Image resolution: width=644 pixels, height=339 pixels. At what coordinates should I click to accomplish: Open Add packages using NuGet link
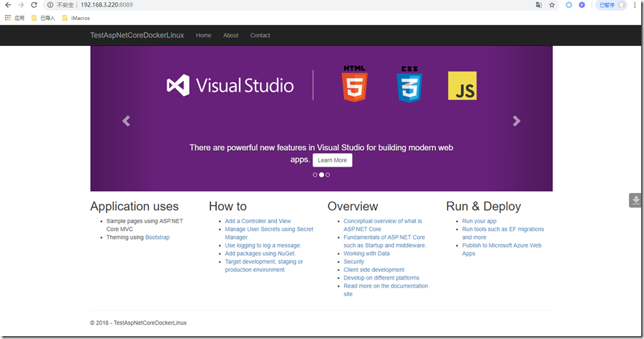tap(260, 254)
